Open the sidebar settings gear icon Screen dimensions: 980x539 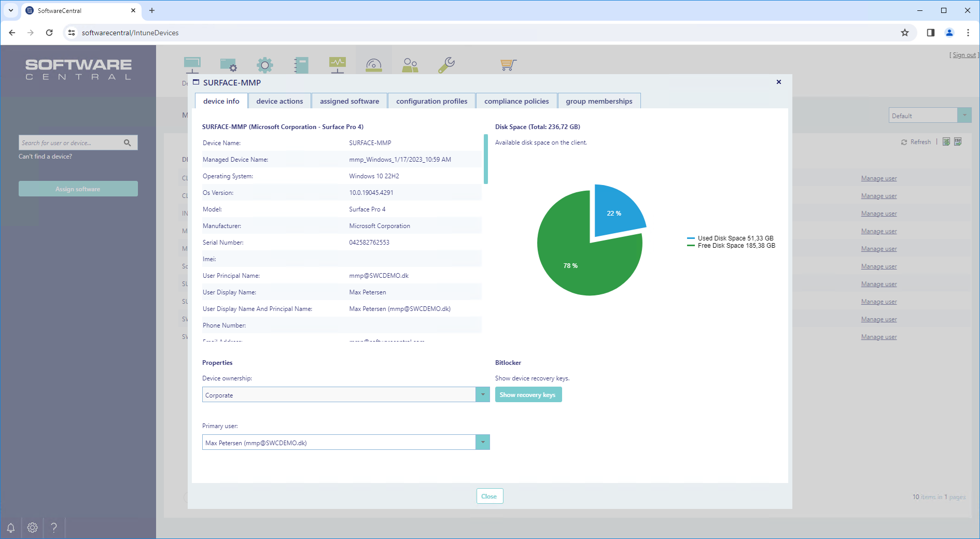(33, 528)
